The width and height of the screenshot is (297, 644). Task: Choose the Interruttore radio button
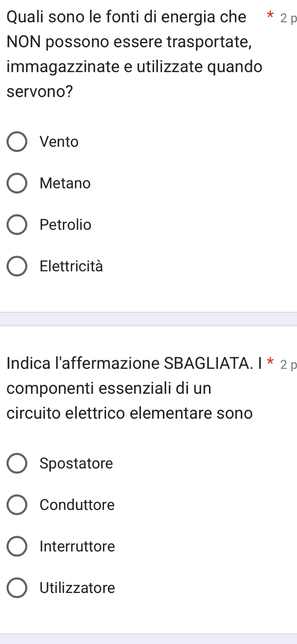pyautogui.click(x=17, y=546)
